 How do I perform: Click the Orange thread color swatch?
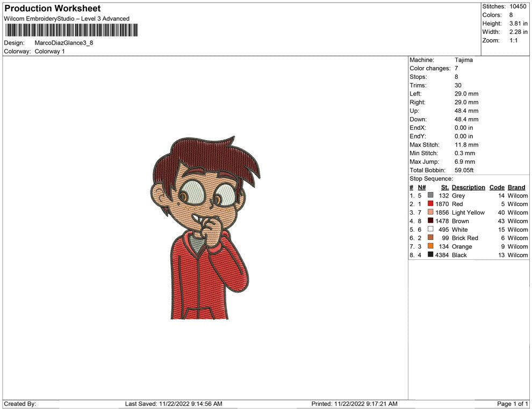(430, 246)
